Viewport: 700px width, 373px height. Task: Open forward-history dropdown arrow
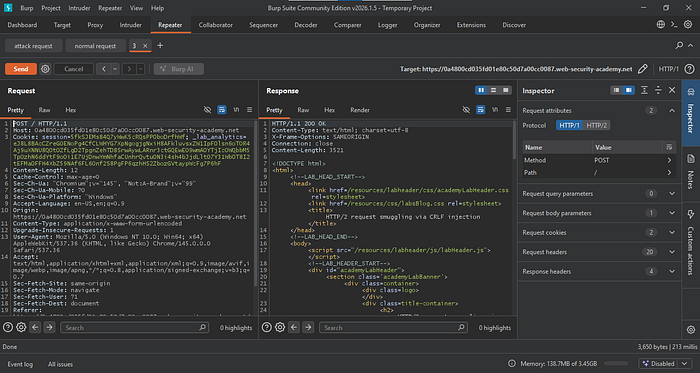141,69
